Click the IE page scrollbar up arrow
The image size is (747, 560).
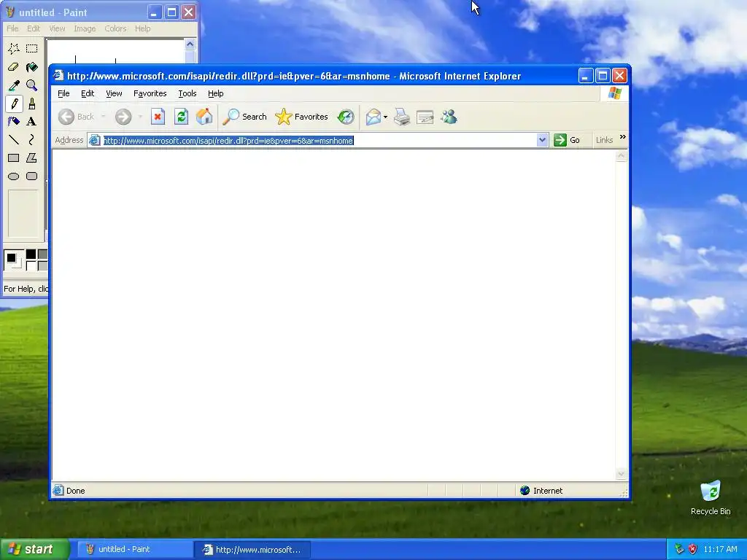pyautogui.click(x=621, y=156)
